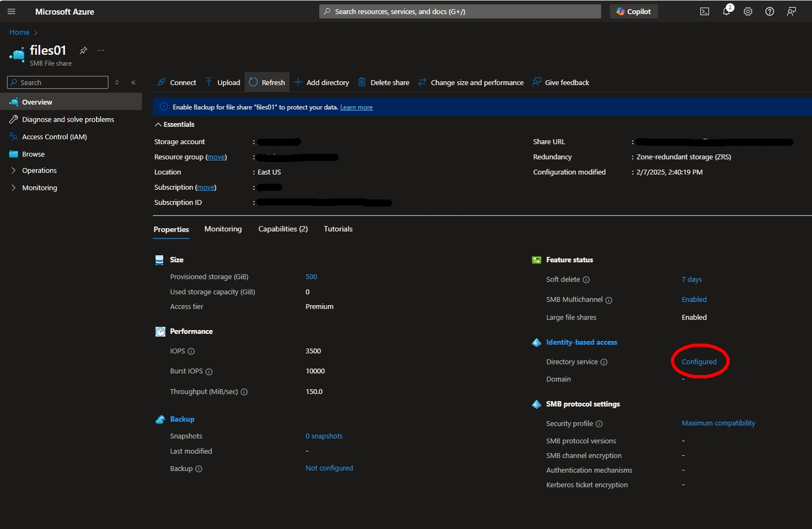Click the Not configured backup link
Viewport: 812px width, 529px height.
click(329, 468)
